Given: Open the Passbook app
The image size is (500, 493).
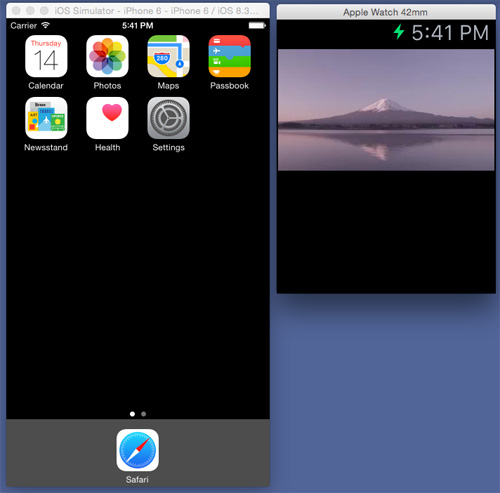Looking at the screenshot, I should (x=230, y=56).
